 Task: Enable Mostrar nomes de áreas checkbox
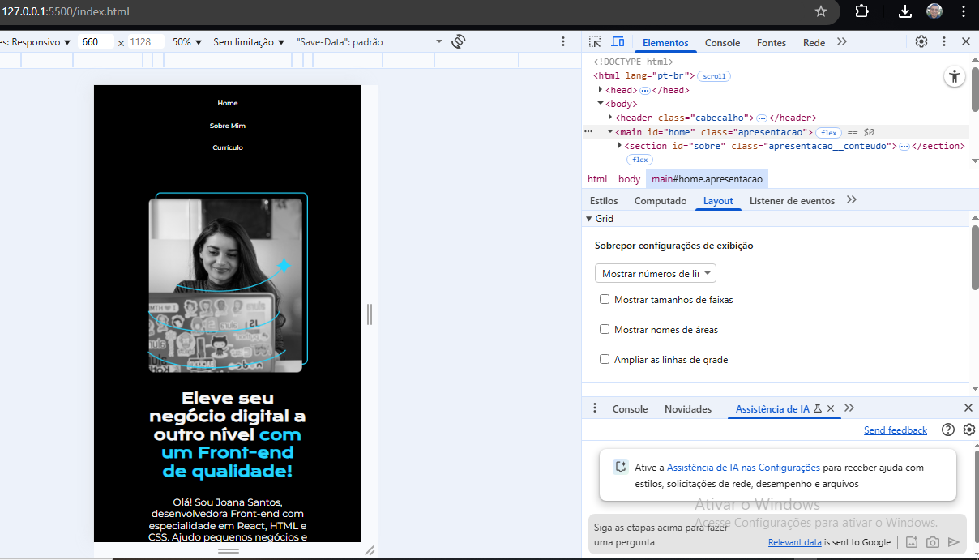pyautogui.click(x=605, y=329)
